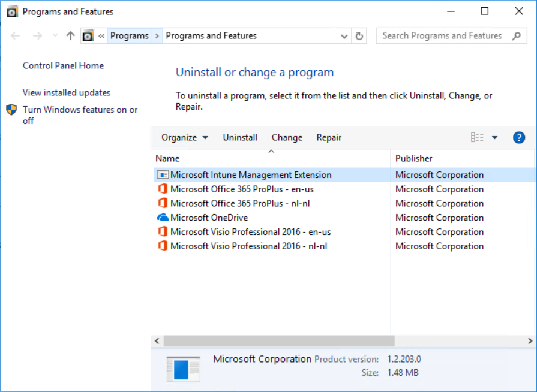Open Turn Windows features on or off
Screen dimensions: 537x392
(x=80, y=115)
